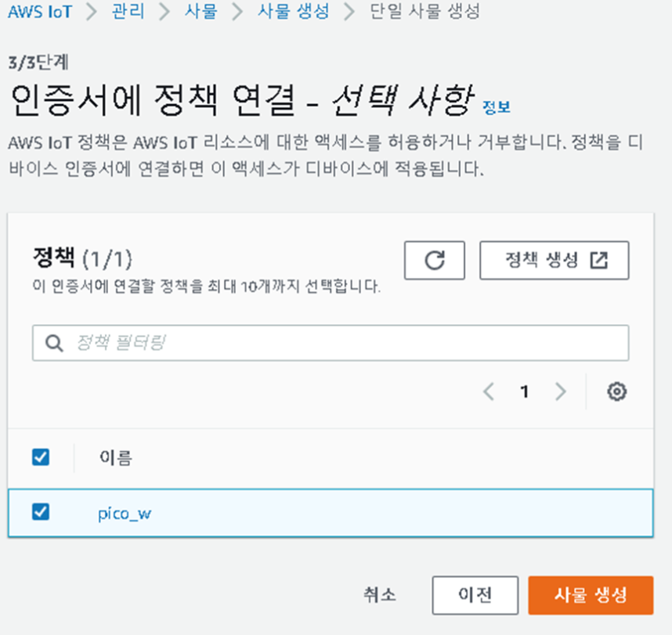Navigate to 사물 breadcrumb link
This screenshot has width=672, height=635.
pos(201,11)
